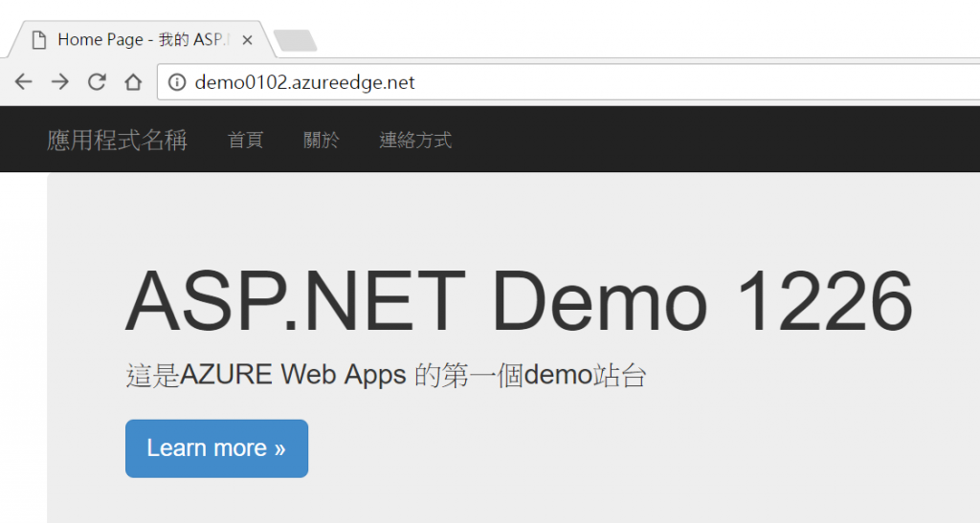Open the browser home page icon
The height and width of the screenshot is (523, 980).
(x=132, y=82)
